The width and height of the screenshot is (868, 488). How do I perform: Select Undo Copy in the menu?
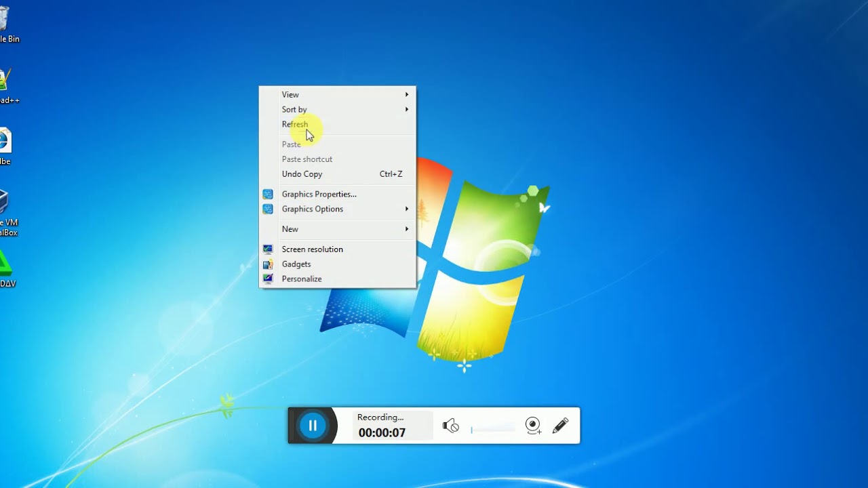pyautogui.click(x=337, y=174)
